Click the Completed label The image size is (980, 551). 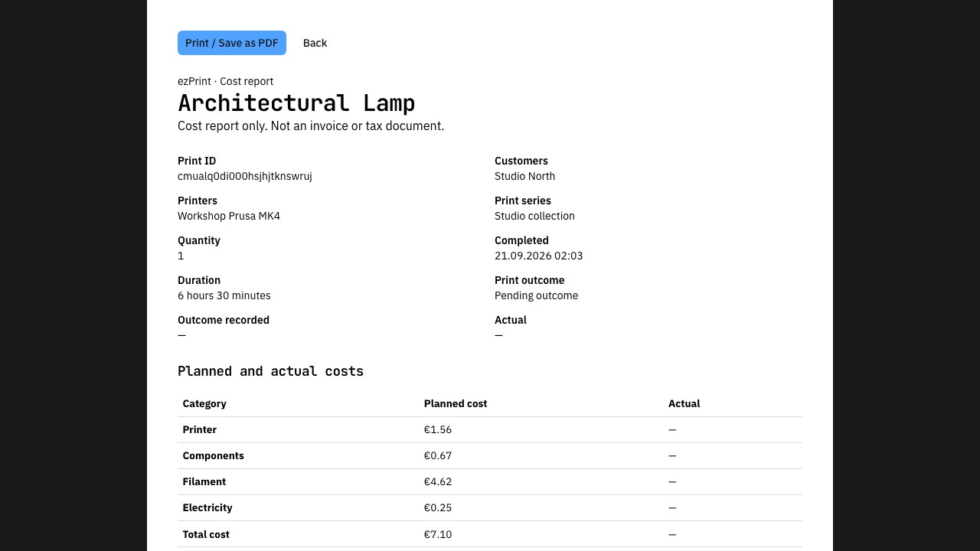(x=521, y=240)
